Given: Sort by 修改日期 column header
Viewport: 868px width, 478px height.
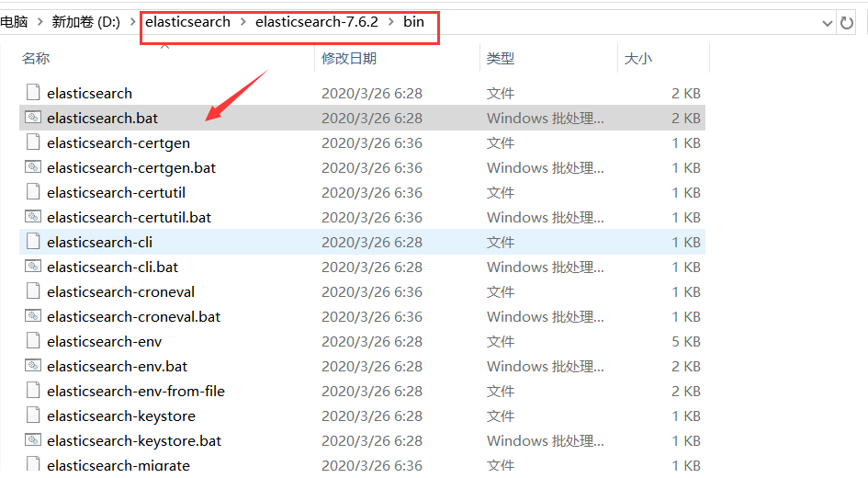Looking at the screenshot, I should pos(349,58).
